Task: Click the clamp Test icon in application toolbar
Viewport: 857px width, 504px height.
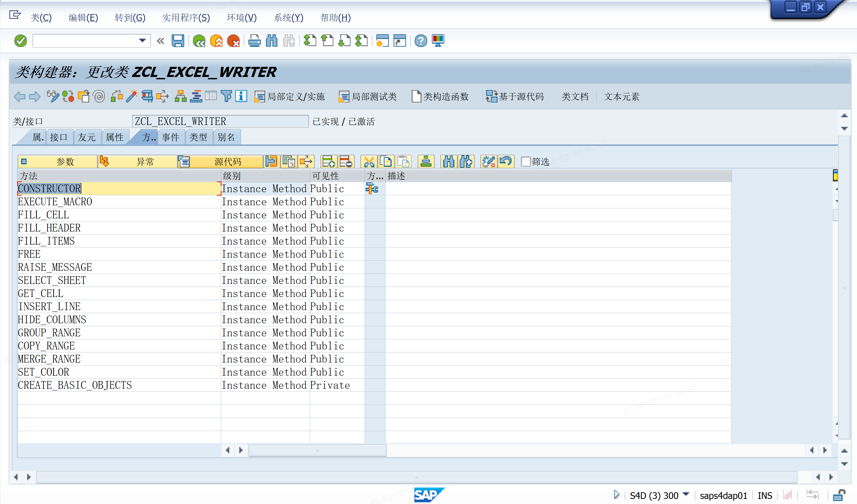Action: [147, 96]
